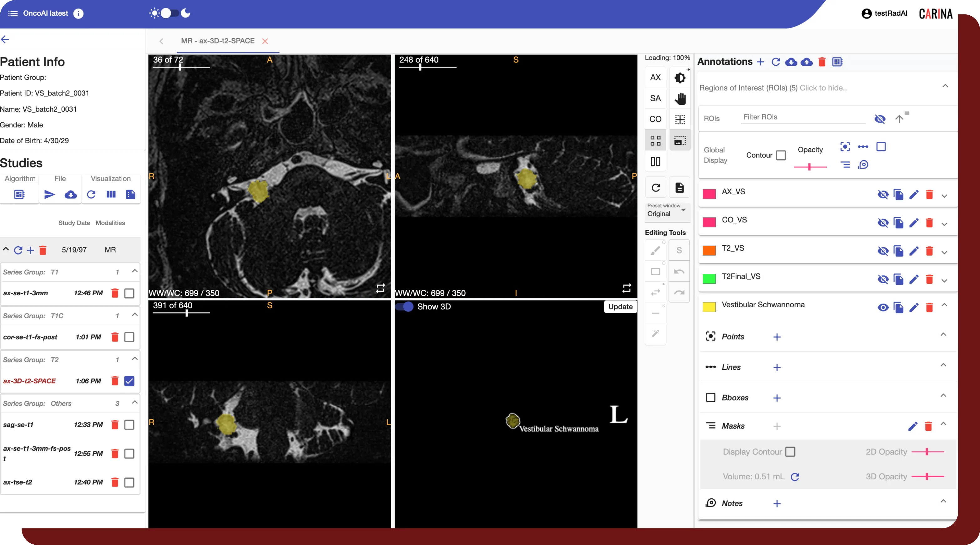Click the Update button in the 3D viewer
The image size is (980, 545).
[x=620, y=307]
